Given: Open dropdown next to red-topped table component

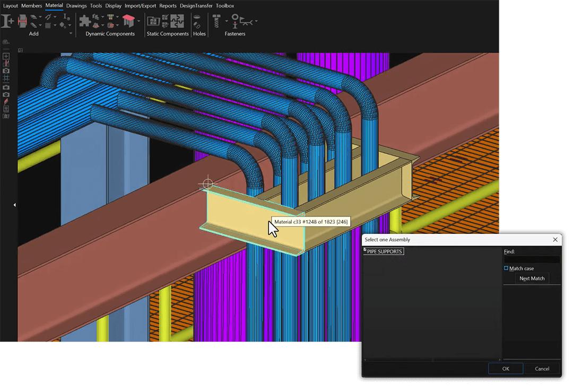Looking at the screenshot, I should click(139, 22).
